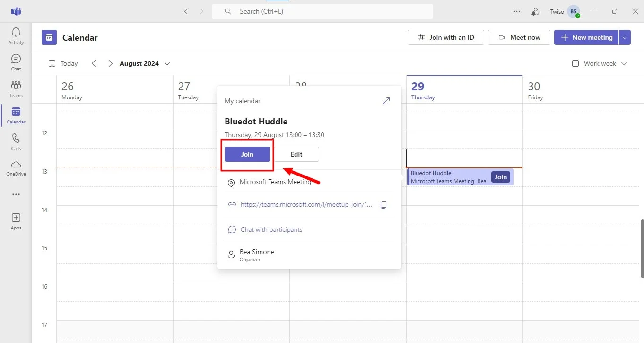Open the BS profile avatar

[574, 11]
